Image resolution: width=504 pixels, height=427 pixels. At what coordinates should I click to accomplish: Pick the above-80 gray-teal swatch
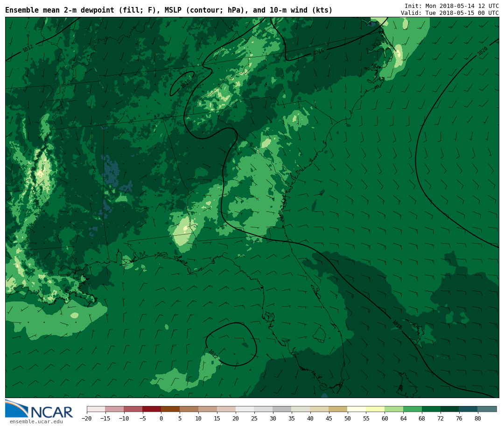pos(488,409)
